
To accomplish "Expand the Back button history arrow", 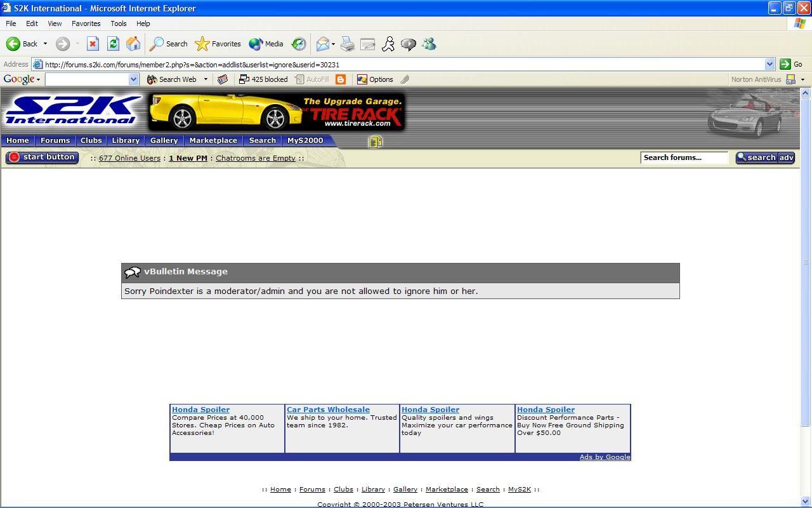I will (45, 44).
